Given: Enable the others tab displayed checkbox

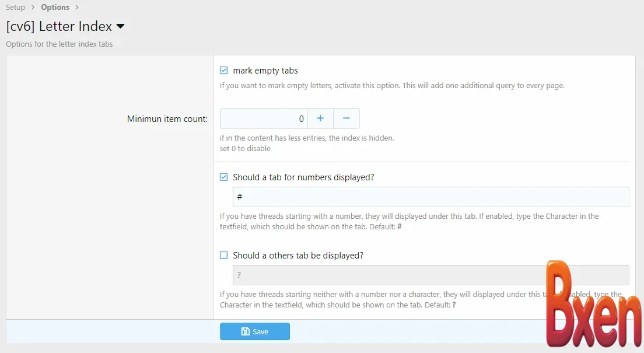Looking at the screenshot, I should pos(224,256).
